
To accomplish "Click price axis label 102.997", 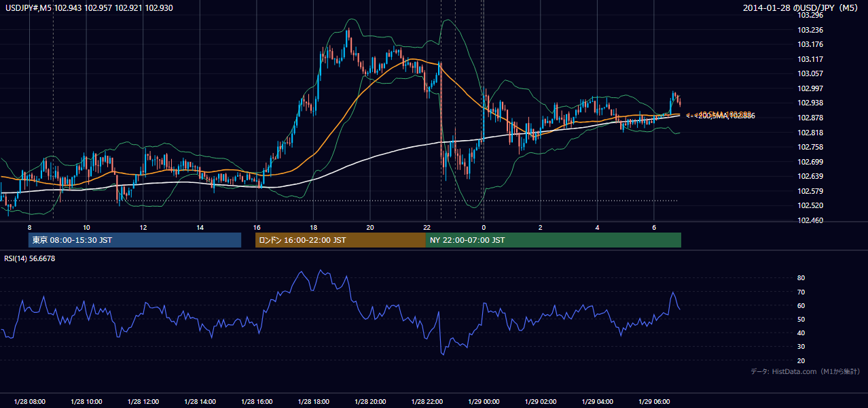I will 810,88.
